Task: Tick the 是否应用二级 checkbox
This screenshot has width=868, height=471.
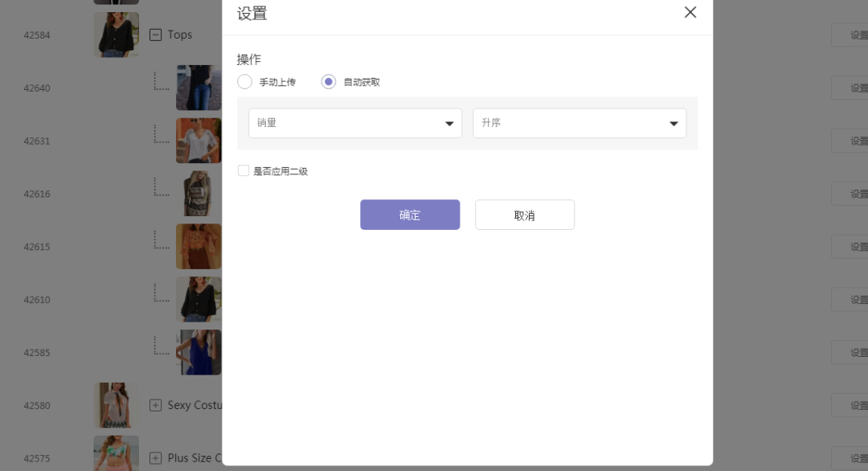Action: [x=244, y=170]
